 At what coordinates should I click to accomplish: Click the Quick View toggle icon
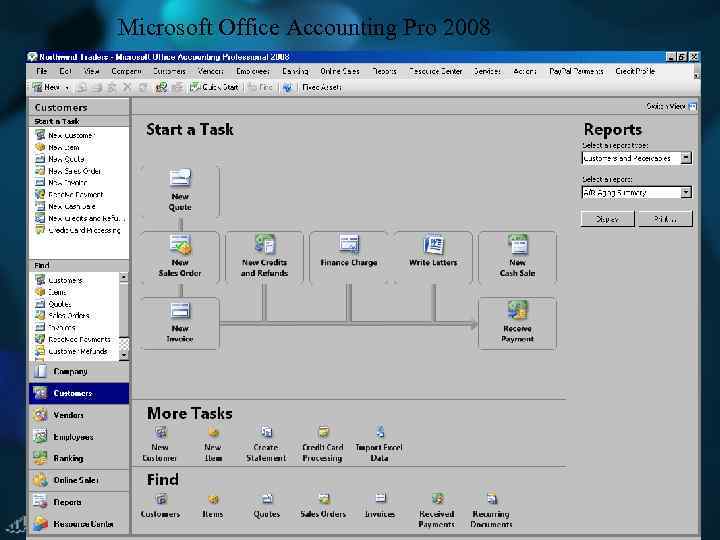point(692,107)
